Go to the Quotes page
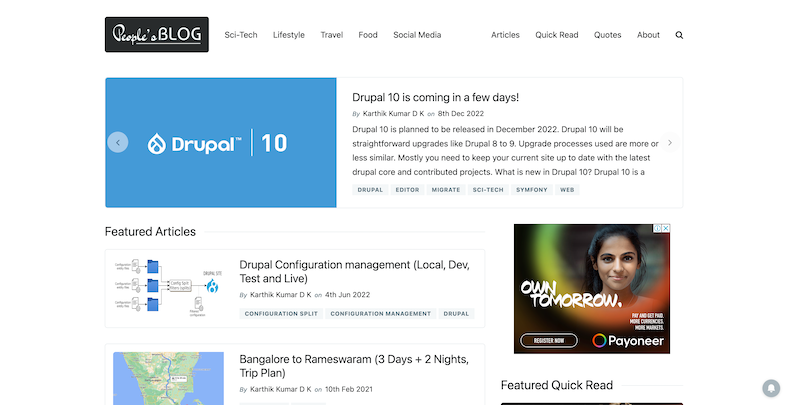Viewport: 788px width, 405px height. (x=607, y=35)
